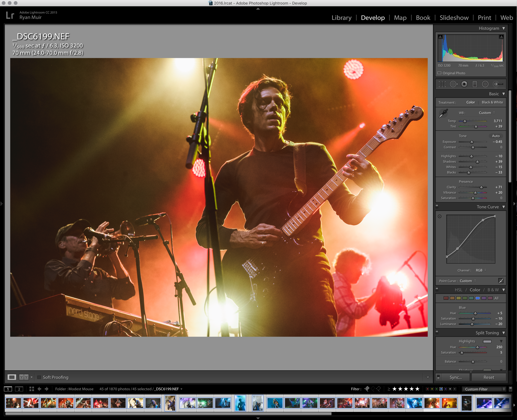Click the Reset button
The height and width of the screenshot is (420, 517).
point(489,377)
